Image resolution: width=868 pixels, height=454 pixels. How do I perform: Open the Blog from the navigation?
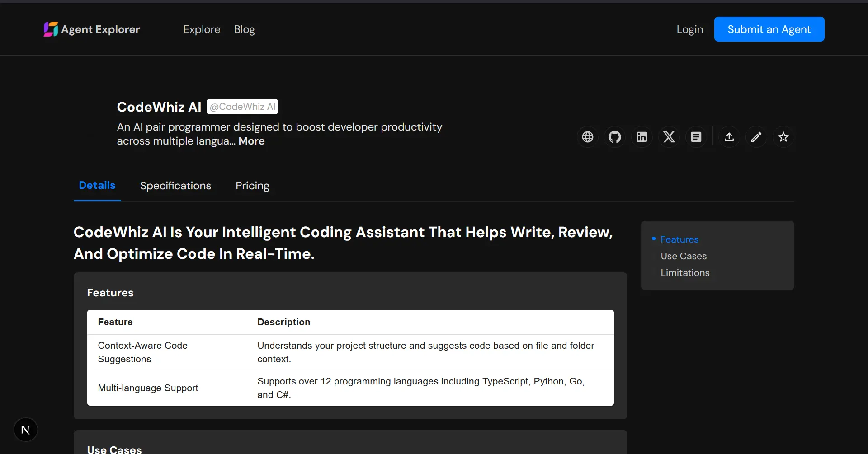244,29
